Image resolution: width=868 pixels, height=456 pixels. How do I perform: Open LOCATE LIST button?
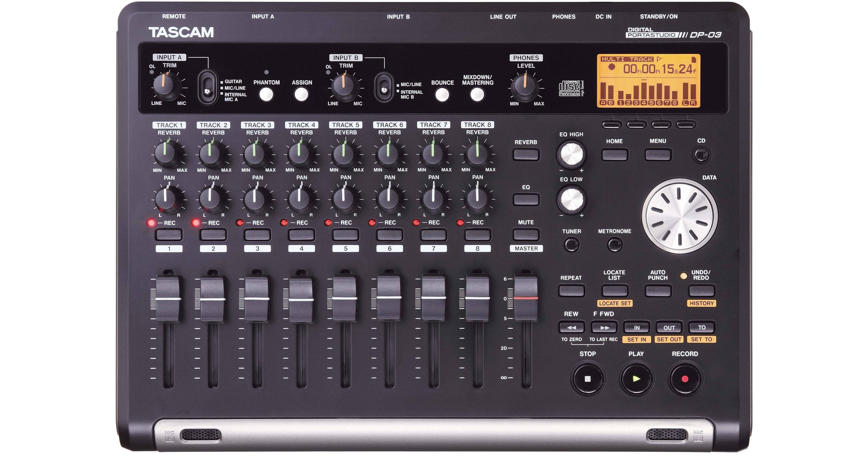tap(615, 290)
